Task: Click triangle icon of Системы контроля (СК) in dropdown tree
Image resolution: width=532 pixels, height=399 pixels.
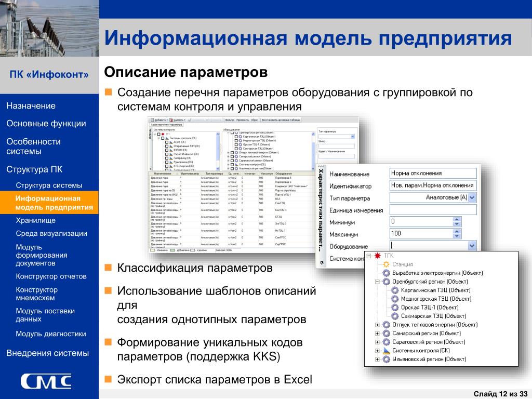Action: pos(386,351)
